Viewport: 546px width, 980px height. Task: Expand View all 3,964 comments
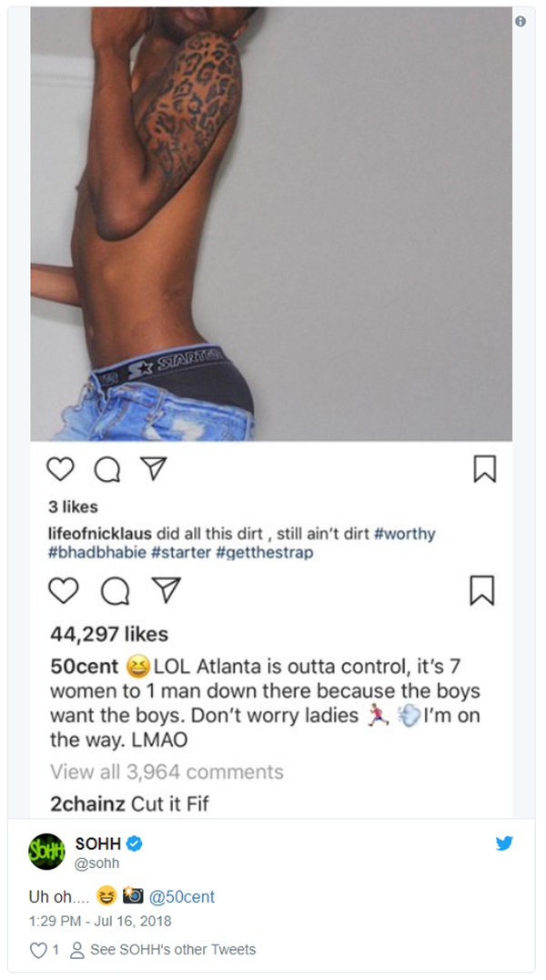[x=167, y=771]
